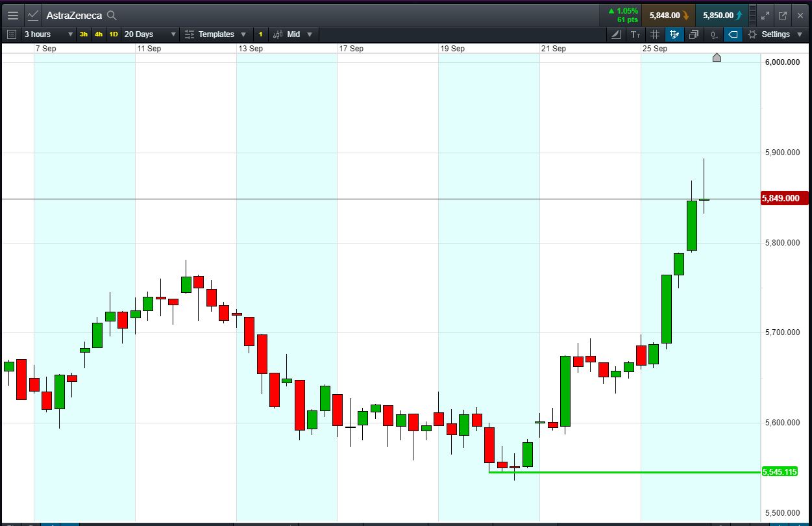The width and height of the screenshot is (812, 526).
Task: Click the 6,000.000 price axis label
Action: 782,62
